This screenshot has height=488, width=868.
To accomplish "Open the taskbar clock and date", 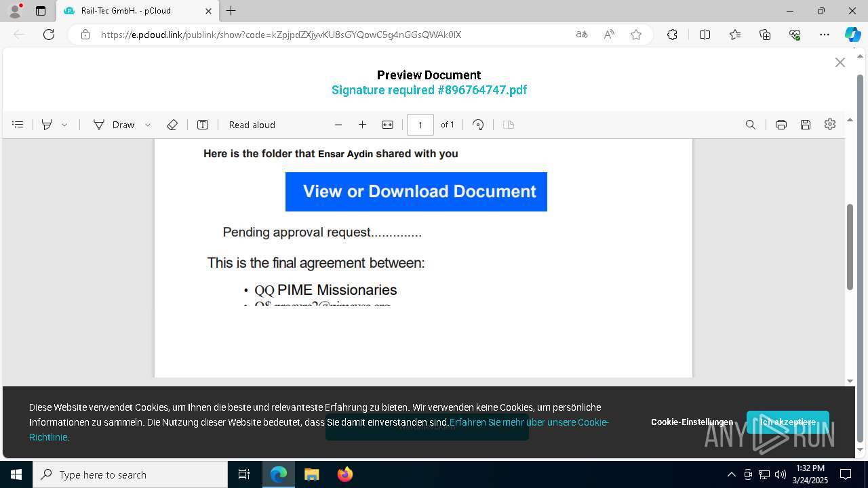I will [810, 474].
